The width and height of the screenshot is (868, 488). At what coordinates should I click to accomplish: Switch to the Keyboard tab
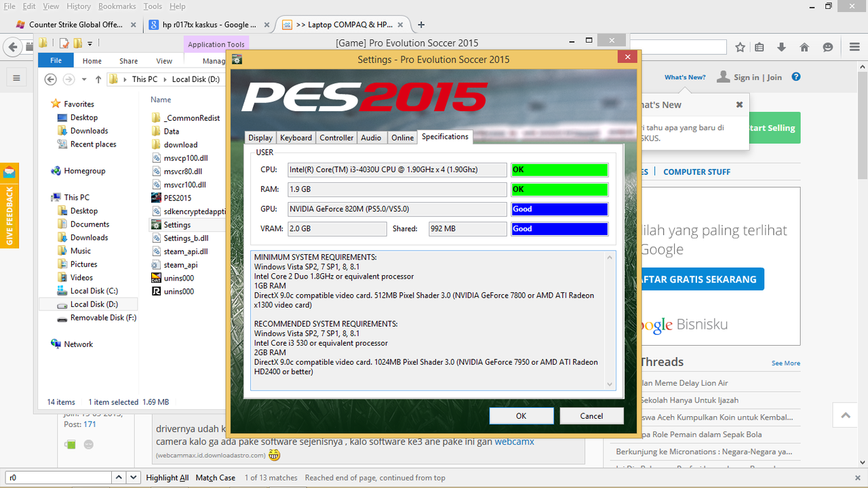(x=296, y=138)
